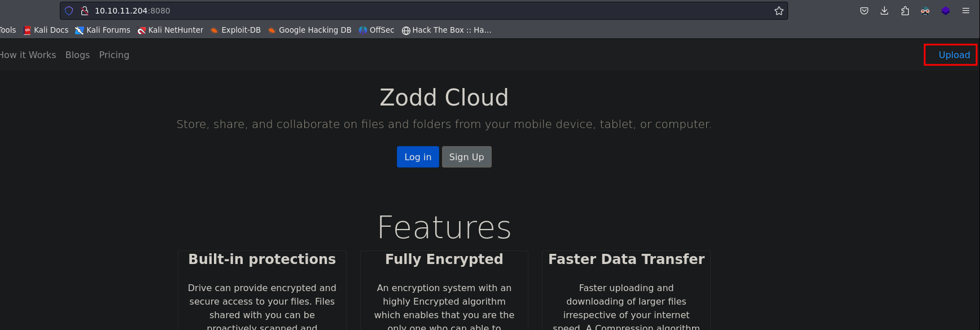Click the insecure connection padlock icon
980x330 pixels.
point(85,11)
